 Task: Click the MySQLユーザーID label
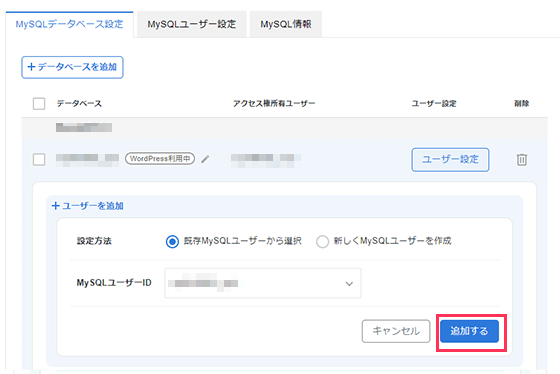pos(114,283)
